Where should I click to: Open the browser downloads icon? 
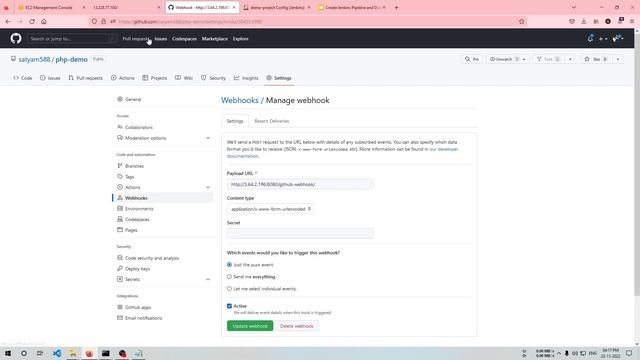(x=584, y=22)
